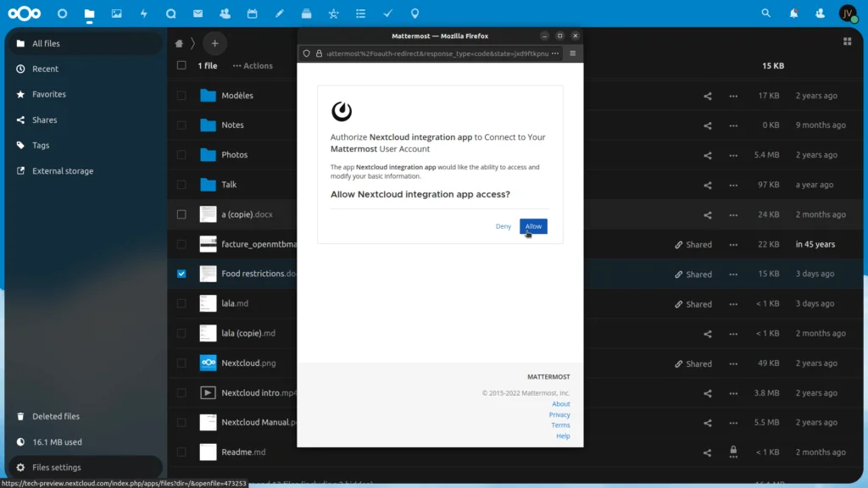Switch files to grid view
The height and width of the screenshot is (488, 868).
coord(847,42)
